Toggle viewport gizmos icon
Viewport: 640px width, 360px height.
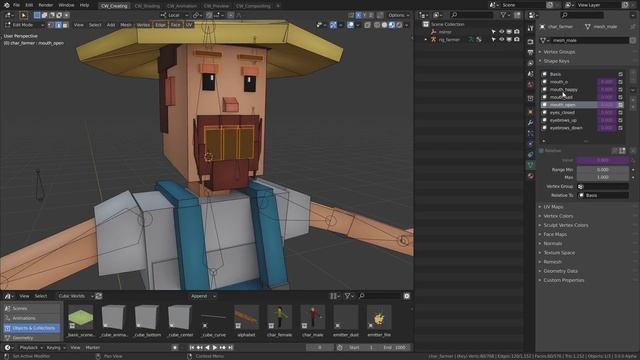pos(333,25)
